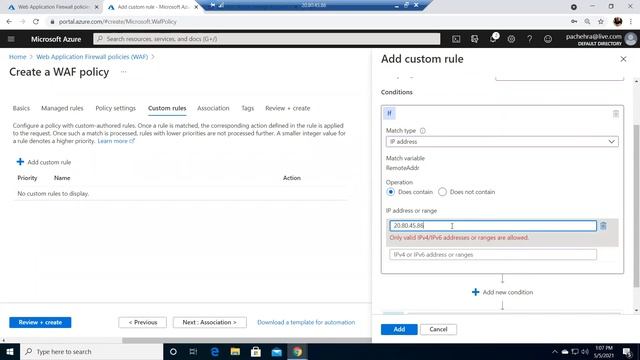This screenshot has width=640, height=360.
Task: Click the plus icon for Add custom rule
Action: coord(20,162)
